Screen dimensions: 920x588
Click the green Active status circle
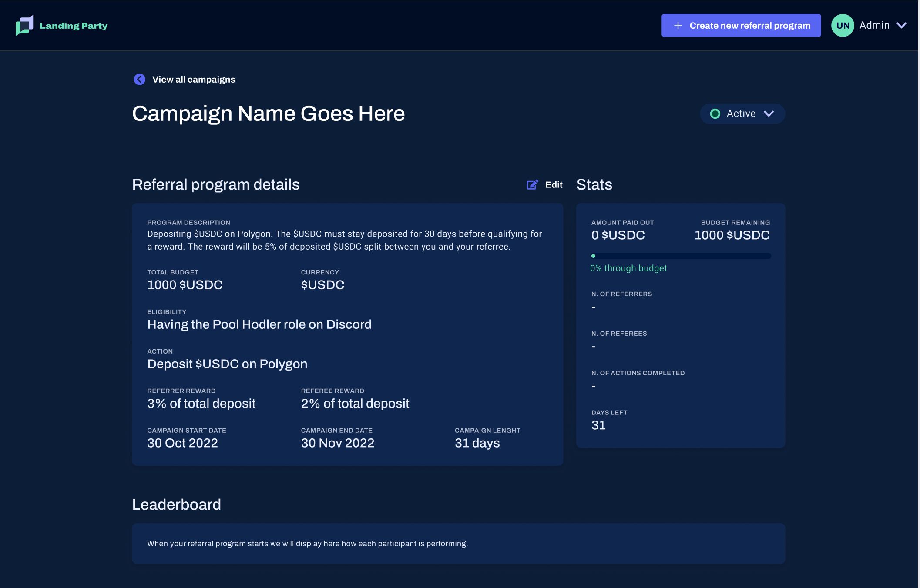pyautogui.click(x=715, y=114)
